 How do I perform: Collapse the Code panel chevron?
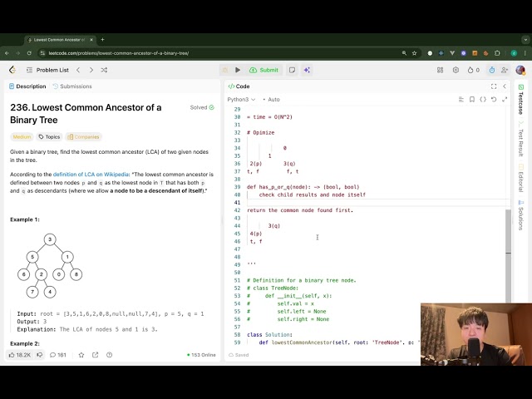click(x=505, y=86)
